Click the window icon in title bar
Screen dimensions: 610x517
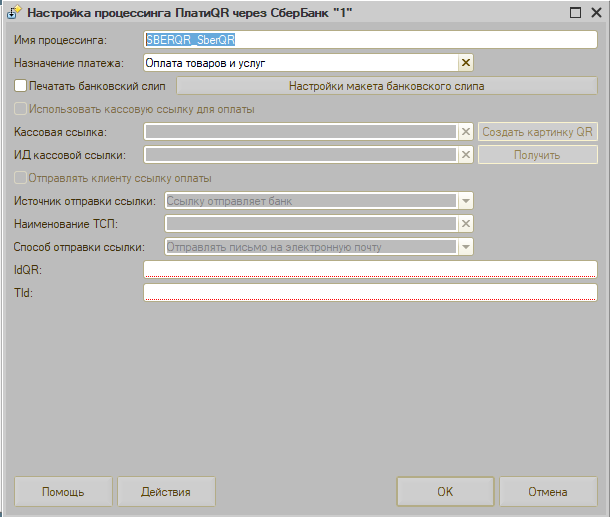pos(12,14)
